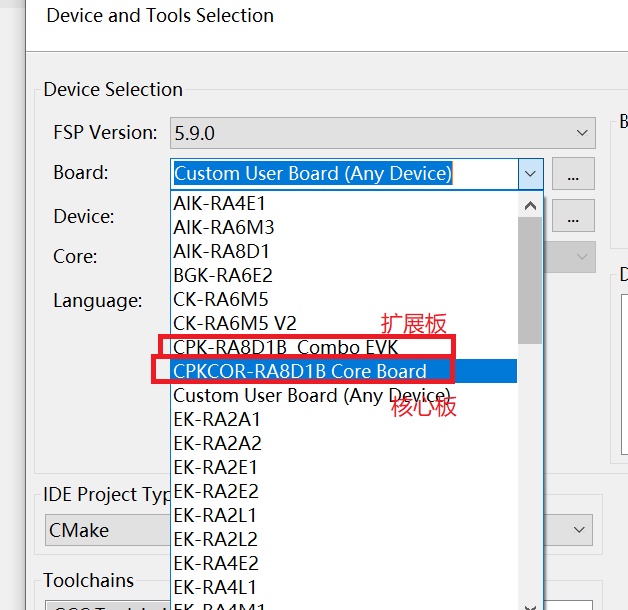628x610 pixels.
Task: Choose CPKCOR-RA8D1B Core Board
Action: pos(344,371)
